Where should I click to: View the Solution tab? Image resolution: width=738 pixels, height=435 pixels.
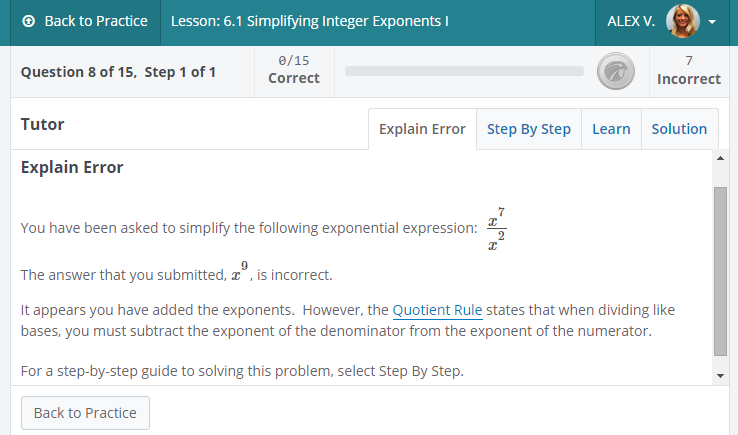(679, 129)
